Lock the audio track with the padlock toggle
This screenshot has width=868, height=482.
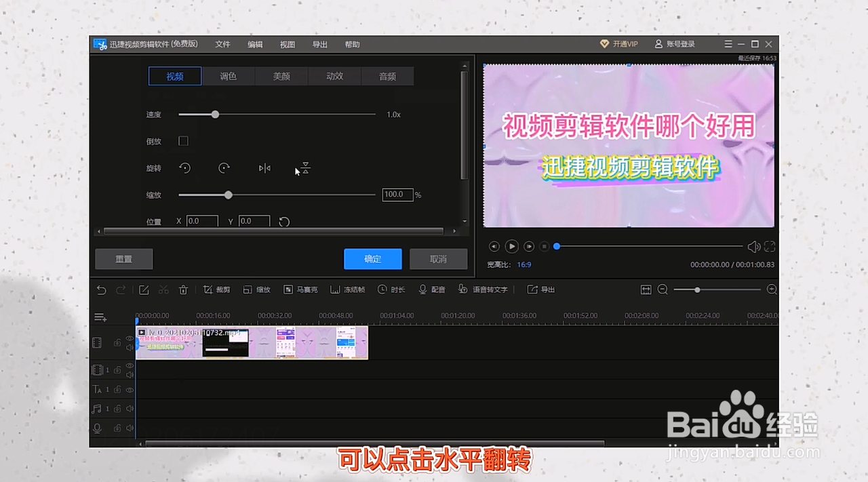pos(117,407)
